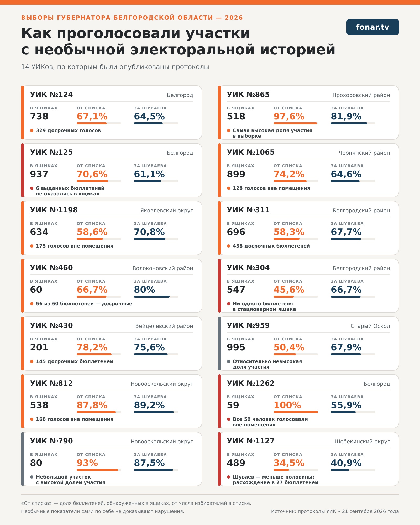Image resolution: width=420 pixels, height=525 pixels.
Task: Select the УИК №460 card heading
Action: (51, 268)
